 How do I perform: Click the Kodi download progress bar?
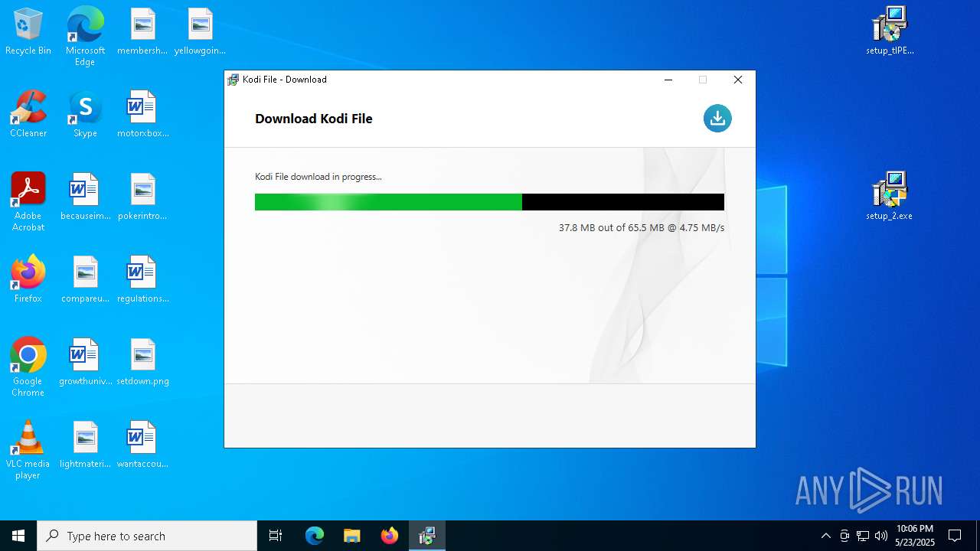tap(489, 202)
